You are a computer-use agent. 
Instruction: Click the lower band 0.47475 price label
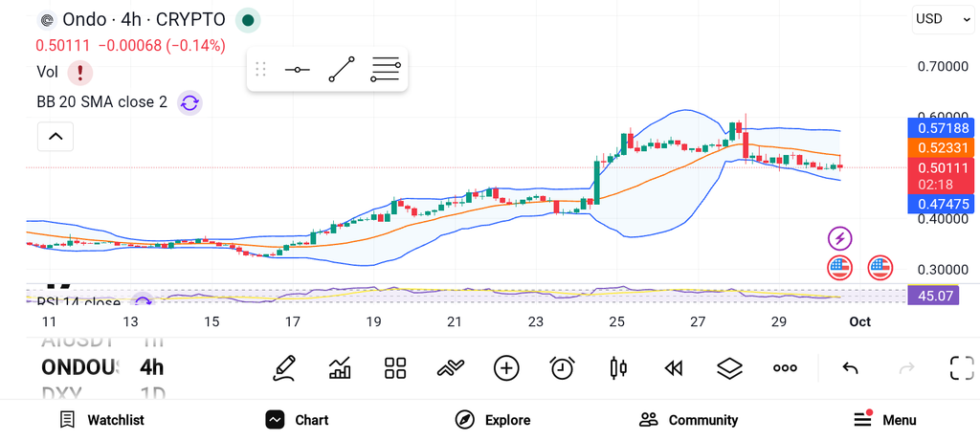click(942, 204)
